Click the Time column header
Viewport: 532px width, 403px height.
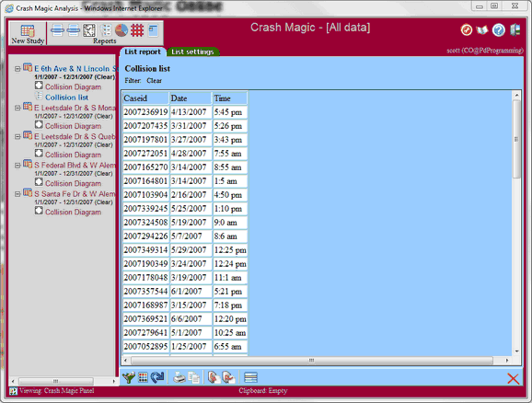click(x=230, y=98)
